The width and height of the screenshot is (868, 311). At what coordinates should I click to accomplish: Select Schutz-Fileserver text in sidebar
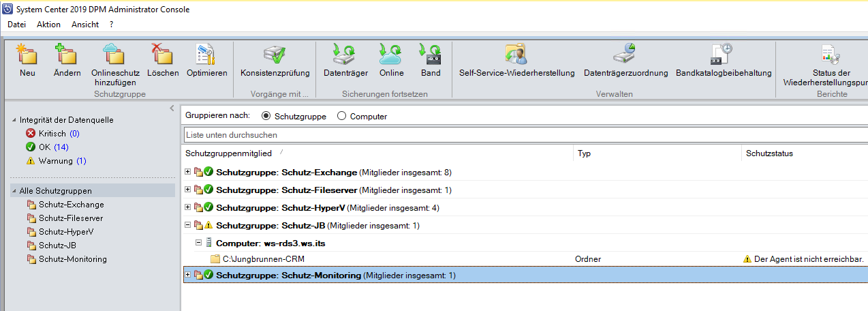tap(71, 218)
